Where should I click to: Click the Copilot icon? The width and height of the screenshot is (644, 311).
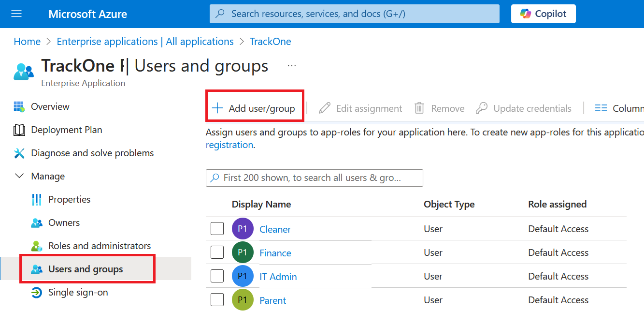[526, 14]
